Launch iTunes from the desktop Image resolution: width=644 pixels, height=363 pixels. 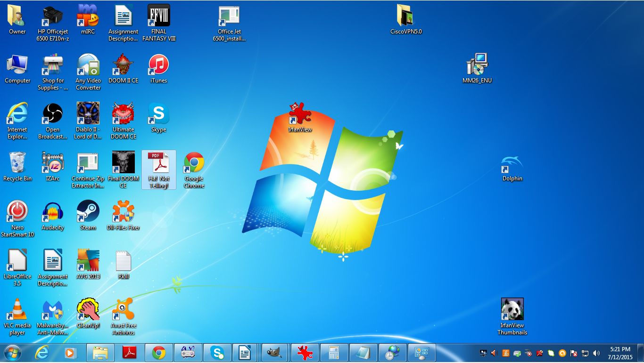[x=159, y=69]
